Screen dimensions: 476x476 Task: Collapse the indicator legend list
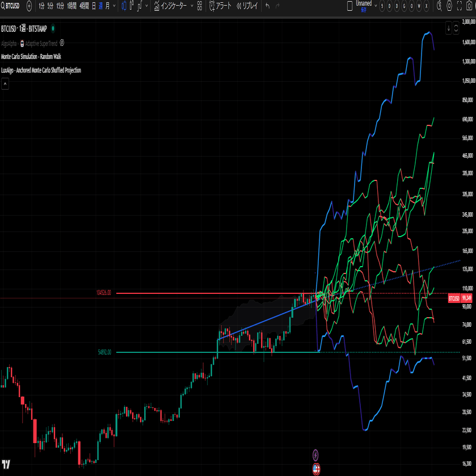pos(5,84)
